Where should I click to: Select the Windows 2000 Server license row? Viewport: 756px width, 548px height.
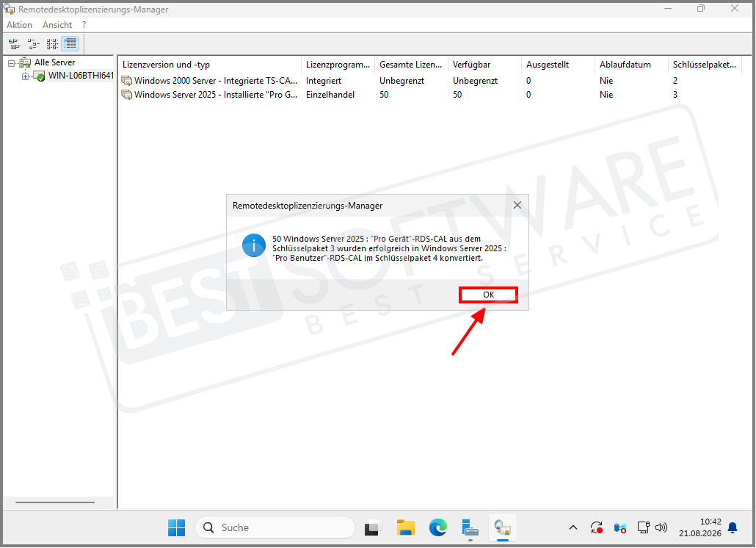click(430, 81)
